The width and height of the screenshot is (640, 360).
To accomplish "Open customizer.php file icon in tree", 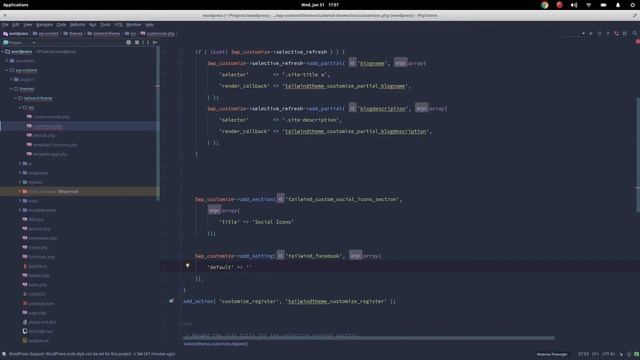I will coord(29,126).
